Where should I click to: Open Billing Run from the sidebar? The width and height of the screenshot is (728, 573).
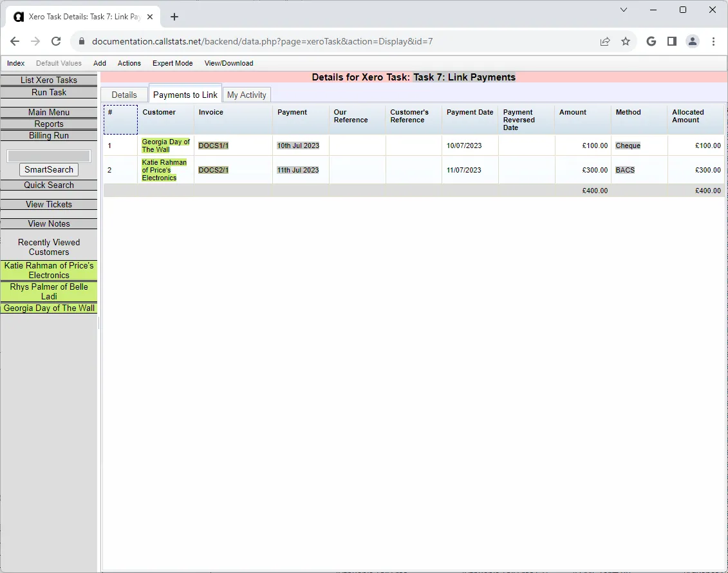[x=49, y=136]
